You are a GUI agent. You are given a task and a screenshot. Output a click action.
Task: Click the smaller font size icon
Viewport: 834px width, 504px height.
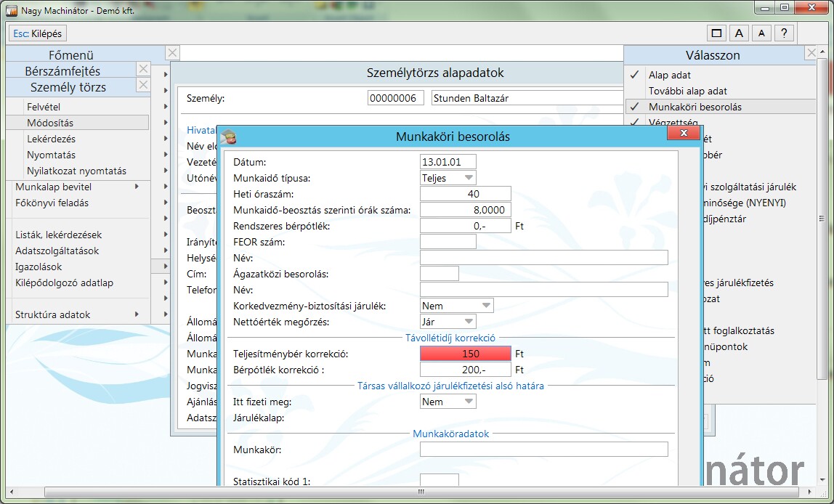[x=761, y=33]
